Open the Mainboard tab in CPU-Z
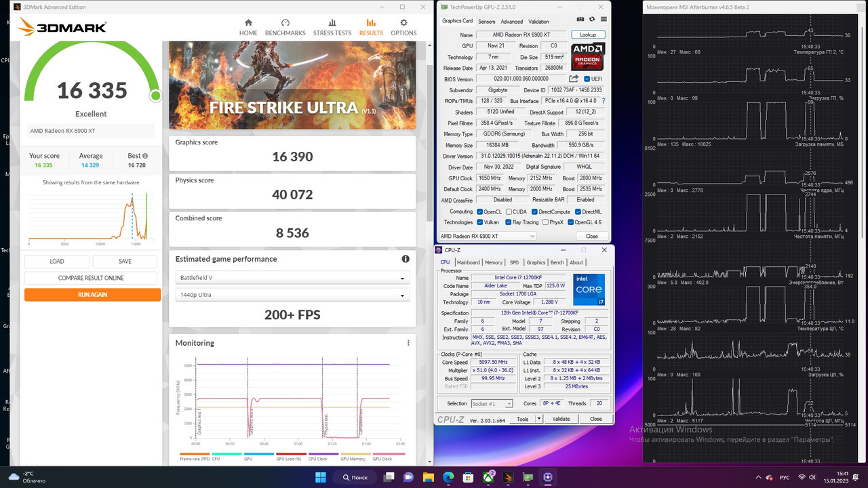The height and width of the screenshot is (488, 868). point(468,262)
